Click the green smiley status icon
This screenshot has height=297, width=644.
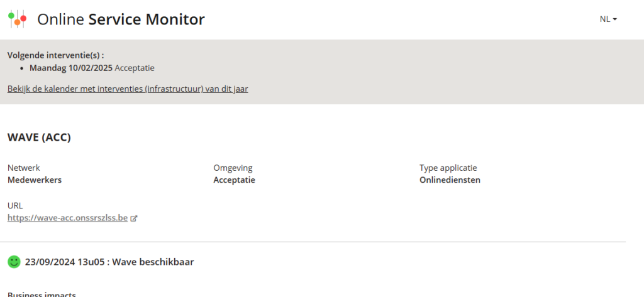[x=14, y=262]
